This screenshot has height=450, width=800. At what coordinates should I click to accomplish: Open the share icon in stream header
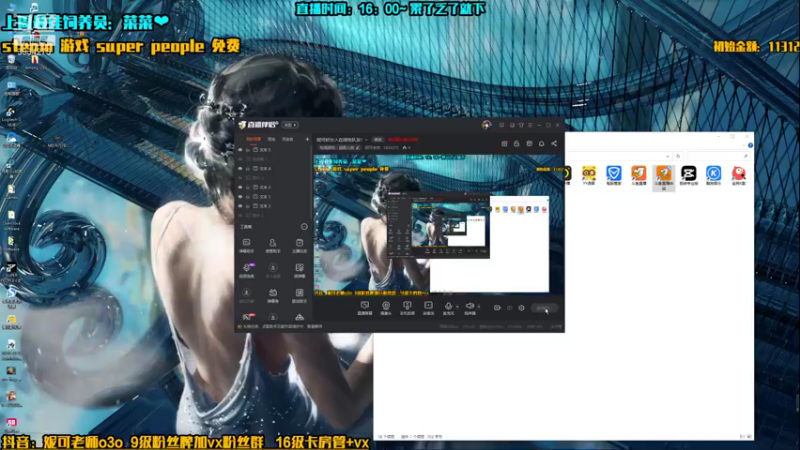pos(554,143)
